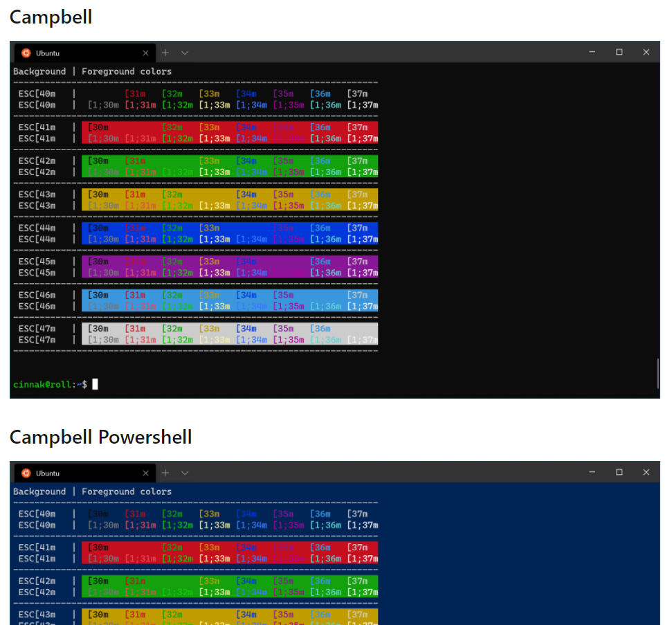Screen dimensions: 672x625
Task: Click [1;33m on the purple background in Campbell terminal
Action: (x=215, y=273)
